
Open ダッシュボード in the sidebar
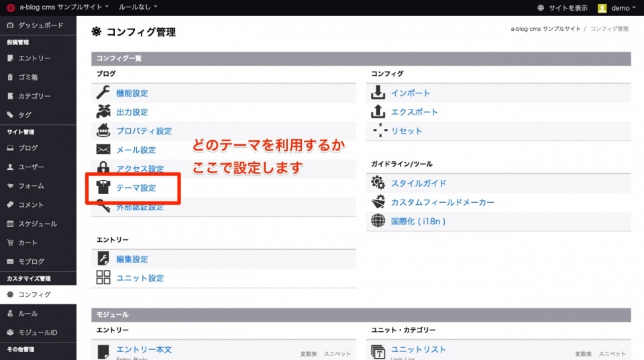38,26
